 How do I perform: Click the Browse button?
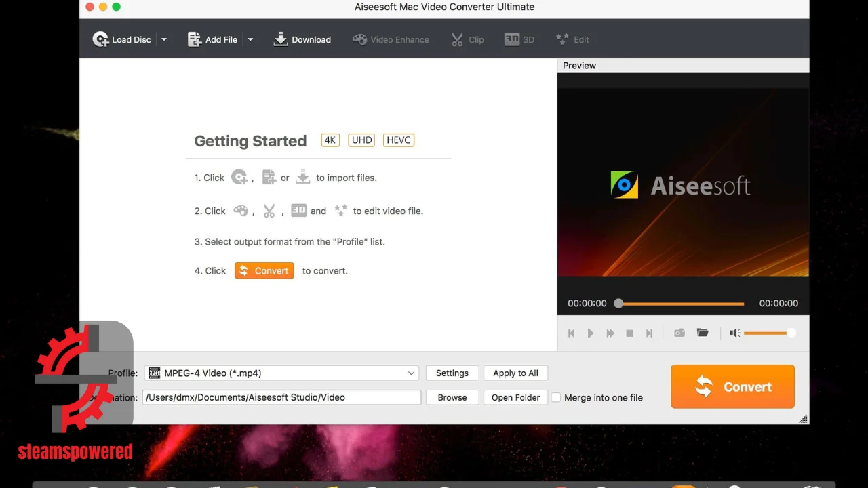tap(452, 397)
